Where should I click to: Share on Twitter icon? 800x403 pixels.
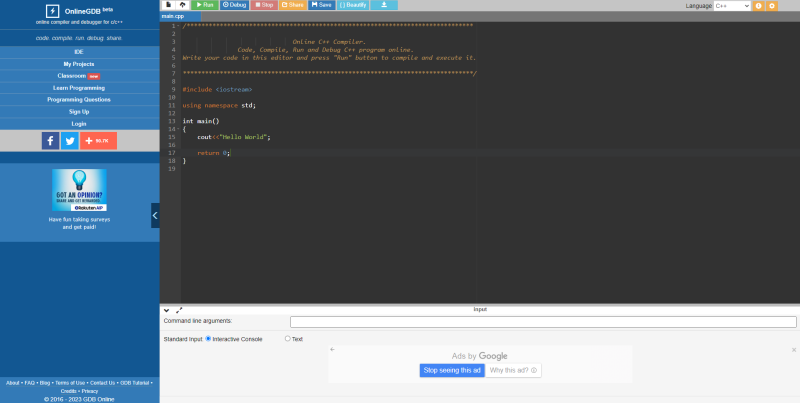tap(70, 141)
